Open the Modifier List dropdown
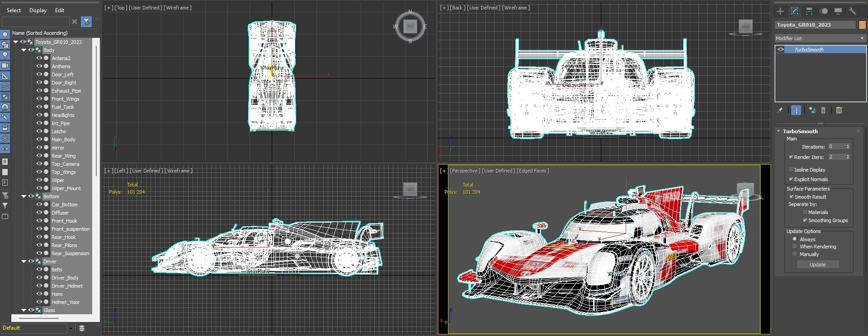Screen dimensions: 868x336 [x=820, y=38]
